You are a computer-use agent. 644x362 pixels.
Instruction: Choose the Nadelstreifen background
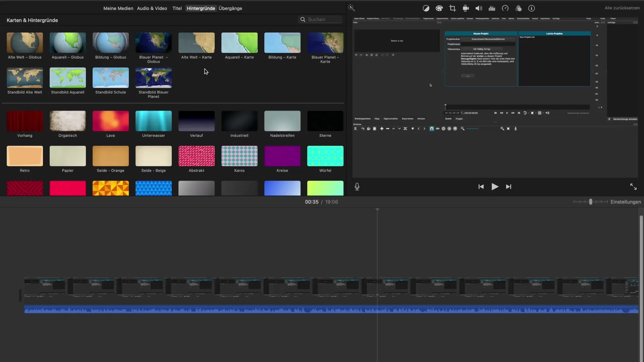pyautogui.click(x=282, y=121)
